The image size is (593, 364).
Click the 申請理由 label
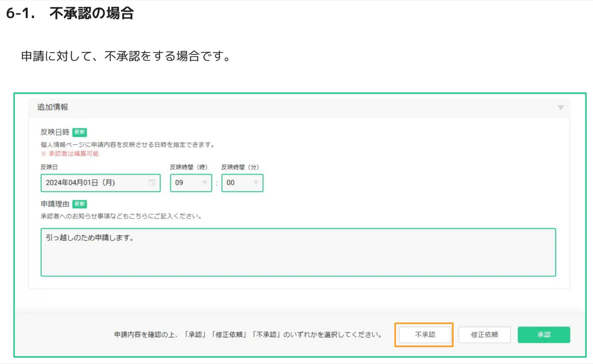[x=55, y=204]
